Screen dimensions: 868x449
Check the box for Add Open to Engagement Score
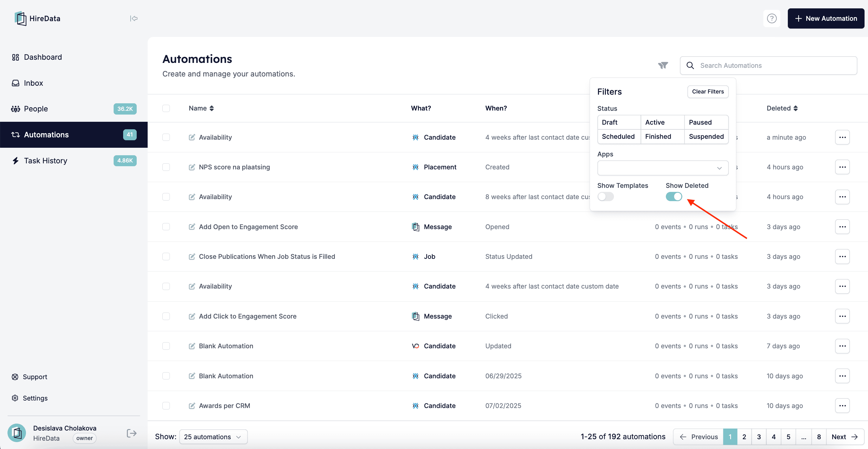[x=166, y=227]
